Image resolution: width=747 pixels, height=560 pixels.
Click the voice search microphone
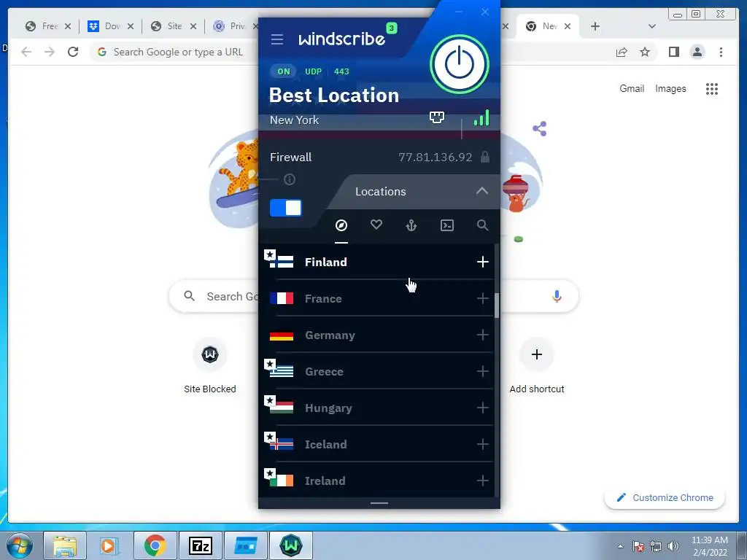pos(557,296)
